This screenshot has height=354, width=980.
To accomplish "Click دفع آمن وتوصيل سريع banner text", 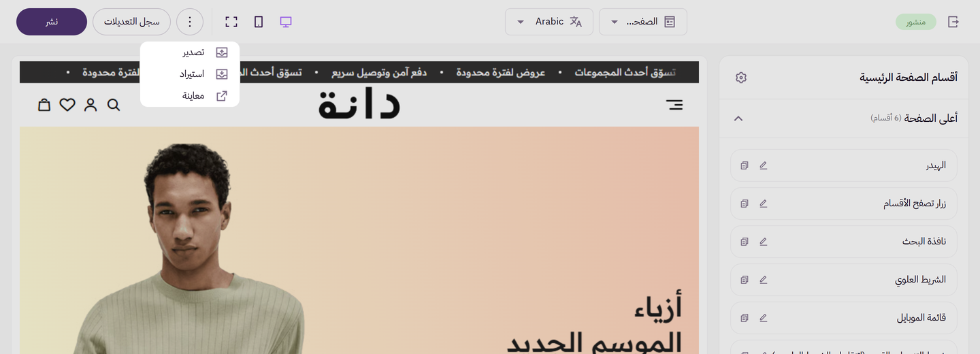I will point(379,72).
